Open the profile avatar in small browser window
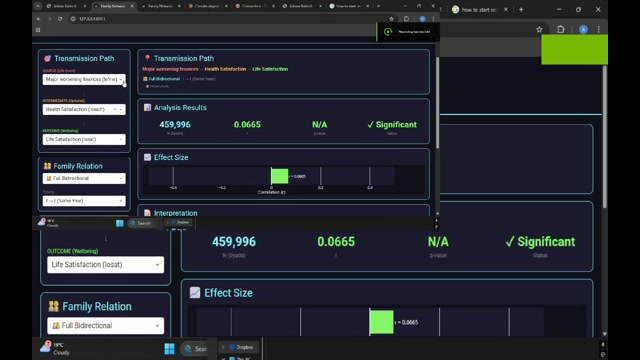Viewport: 640px width, 360px height. (422, 19)
